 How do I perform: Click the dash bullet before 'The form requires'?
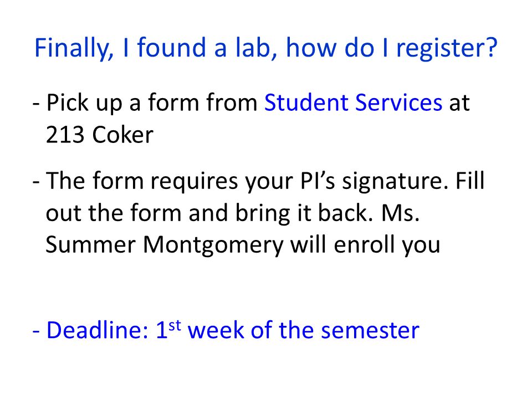pos(37,182)
